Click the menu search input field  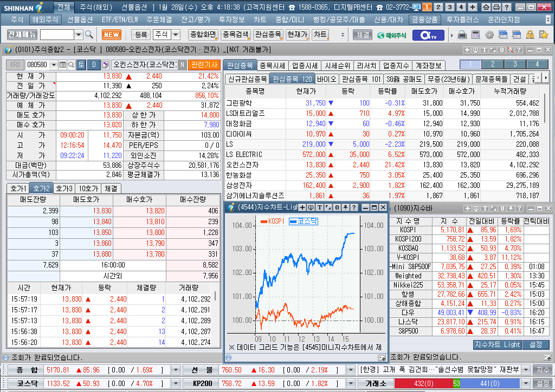pos(57,35)
